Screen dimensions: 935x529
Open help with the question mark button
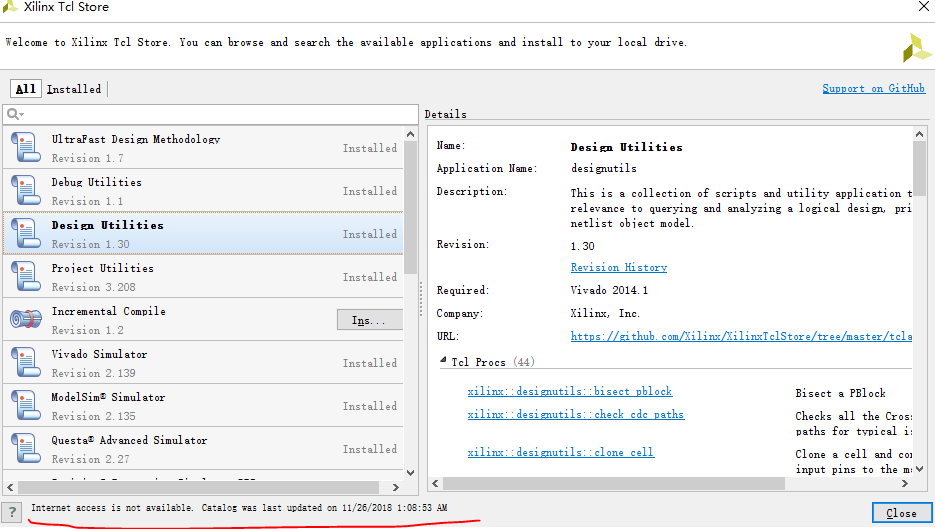tap(13, 511)
